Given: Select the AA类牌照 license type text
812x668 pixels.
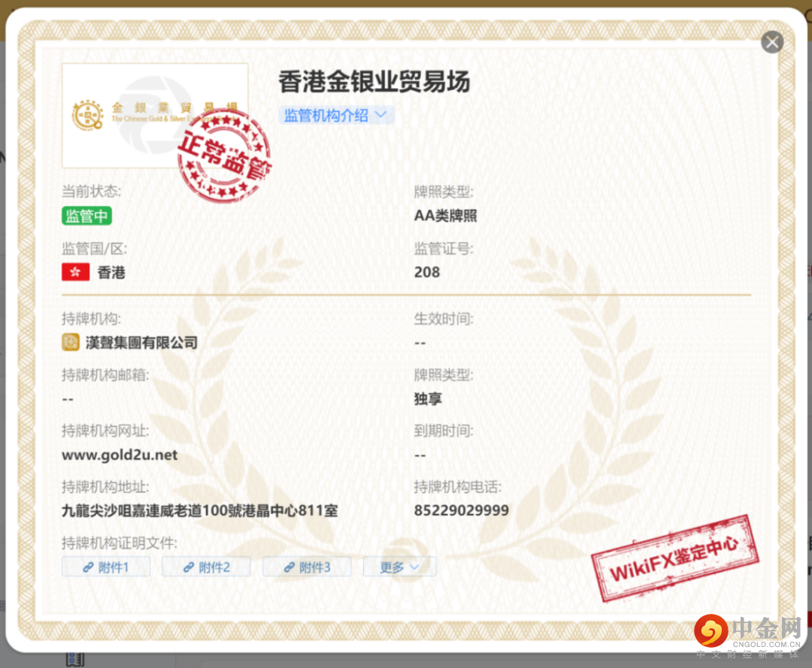Looking at the screenshot, I should (444, 216).
